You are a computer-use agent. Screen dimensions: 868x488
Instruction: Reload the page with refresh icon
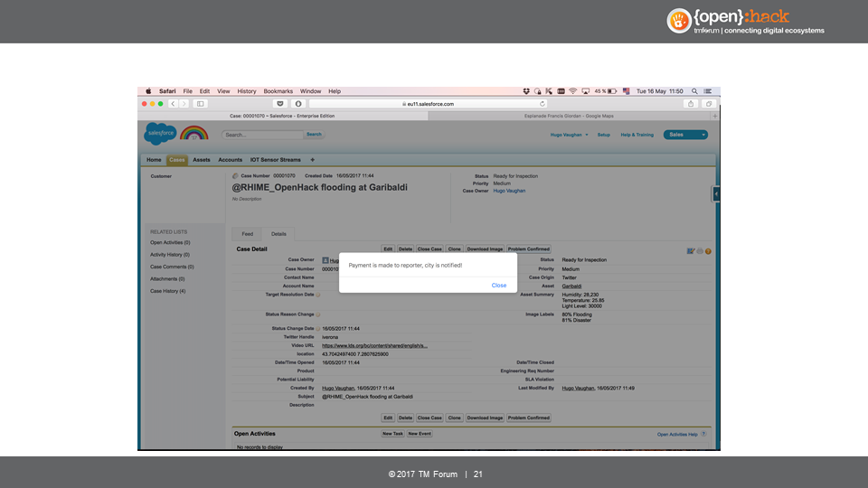(542, 103)
